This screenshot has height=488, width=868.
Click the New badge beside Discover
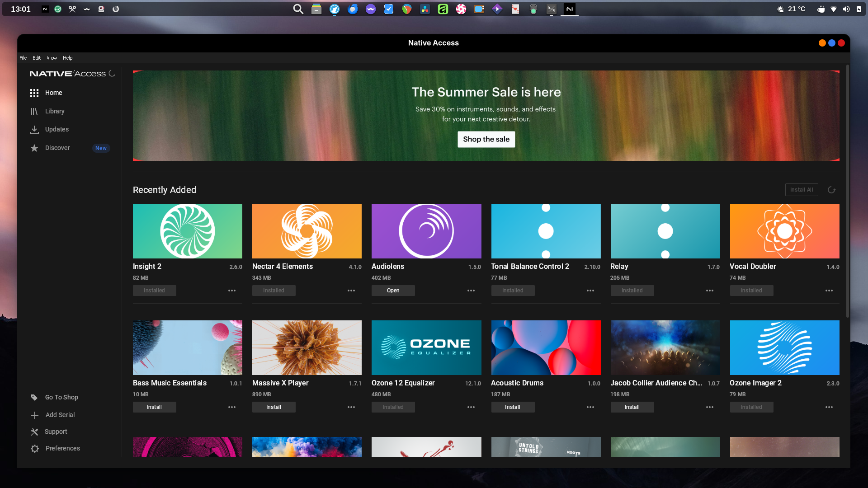(101, 148)
